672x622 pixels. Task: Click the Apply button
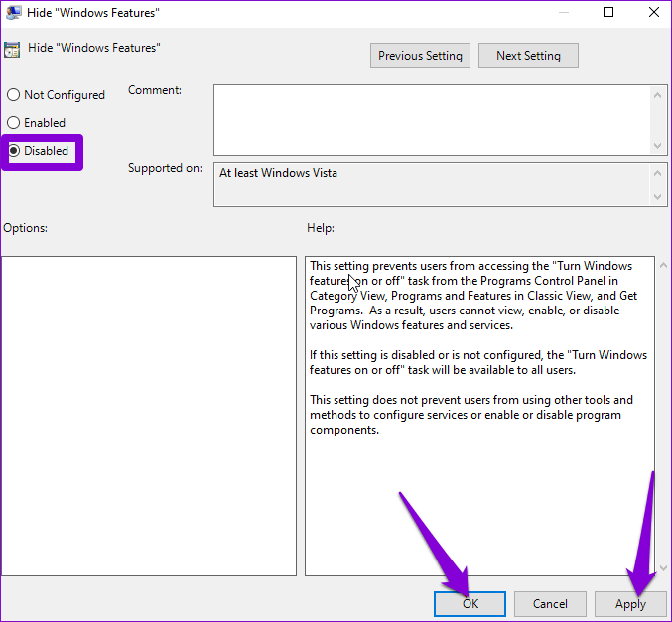tap(630, 603)
